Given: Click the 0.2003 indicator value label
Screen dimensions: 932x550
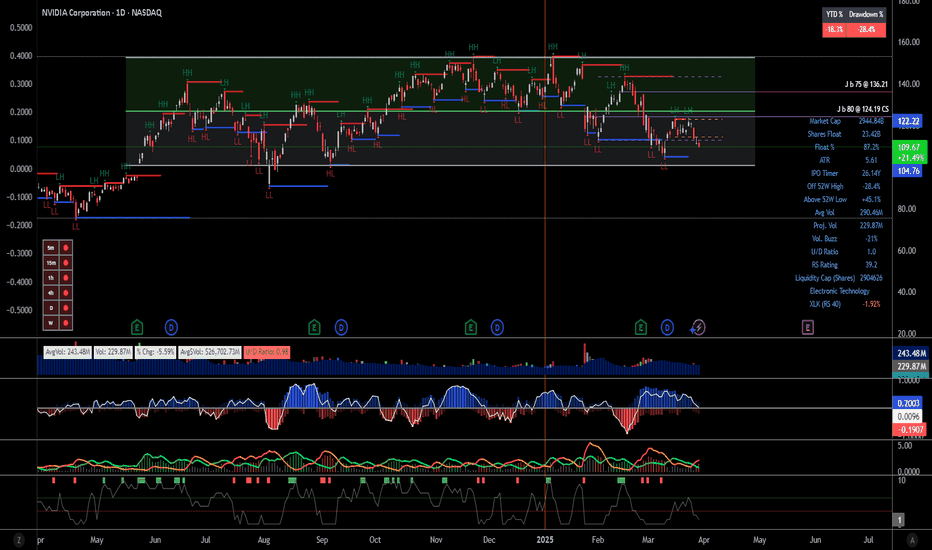Looking at the screenshot, I should tap(909, 403).
